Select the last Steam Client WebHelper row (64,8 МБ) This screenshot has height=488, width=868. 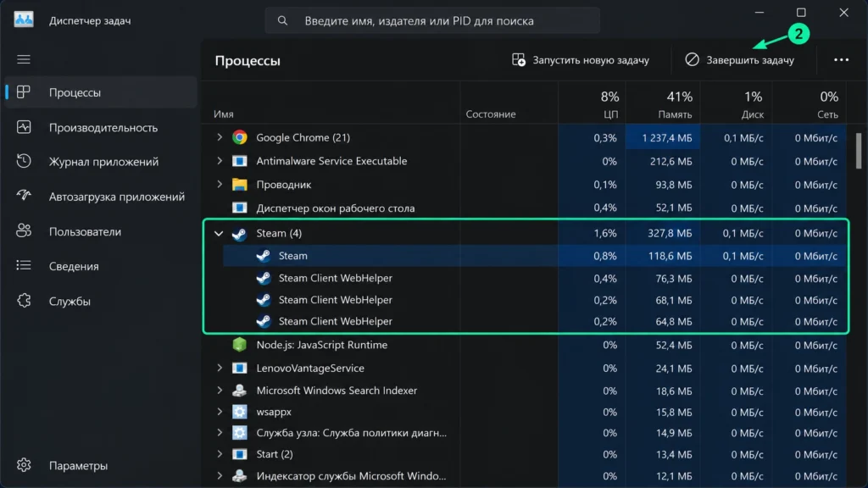coord(524,321)
